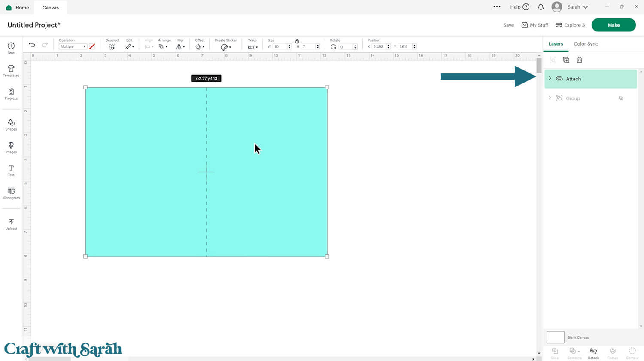Click Detach in the bottom panel
The image size is (644, 361).
[x=593, y=353]
